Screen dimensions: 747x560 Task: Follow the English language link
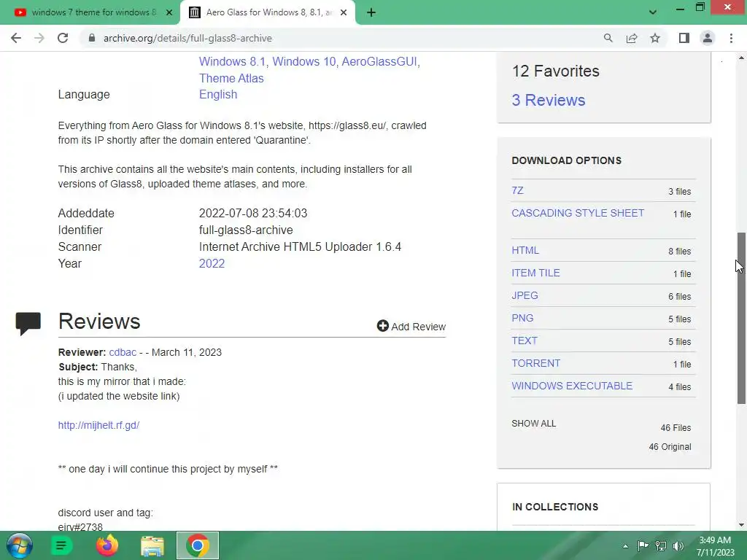pos(218,94)
